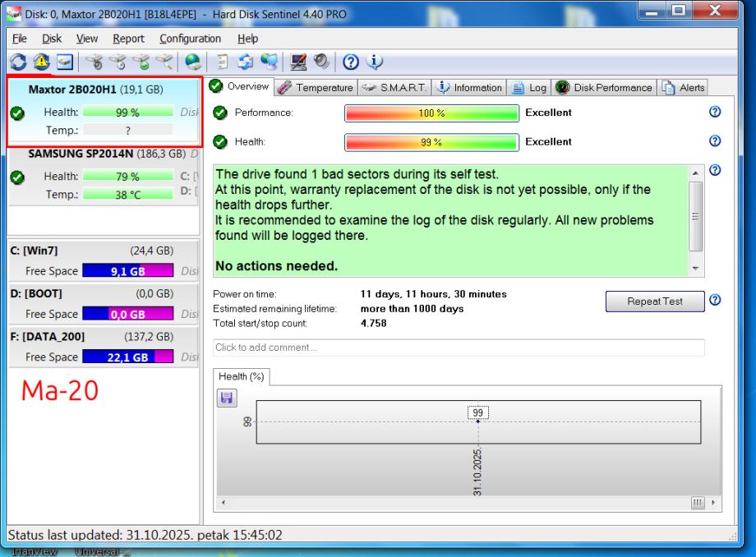Screen dimensions: 756x557
Task: Click the F: free space 22,1 GB bar
Action: 127,357
